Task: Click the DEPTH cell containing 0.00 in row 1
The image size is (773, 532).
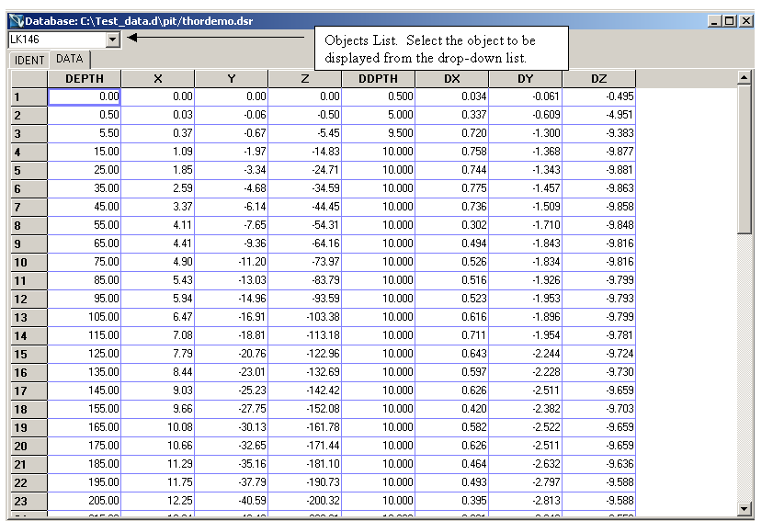Action: click(x=85, y=96)
